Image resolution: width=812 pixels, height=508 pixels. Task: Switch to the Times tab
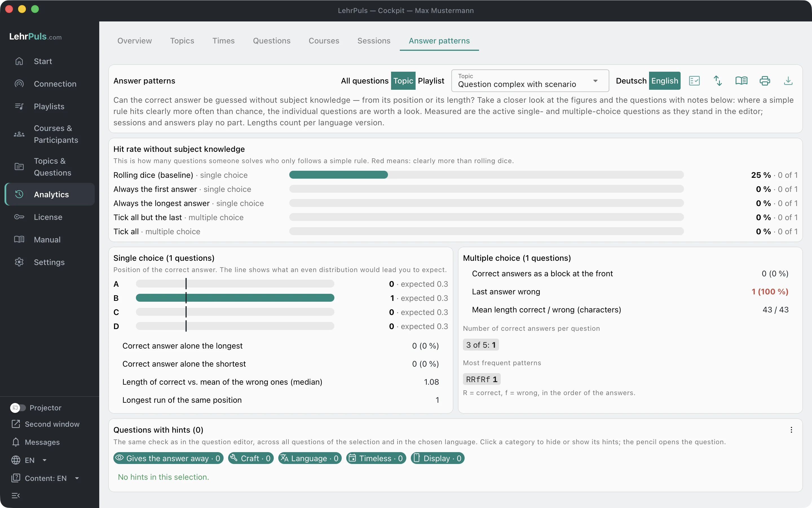[x=224, y=41]
